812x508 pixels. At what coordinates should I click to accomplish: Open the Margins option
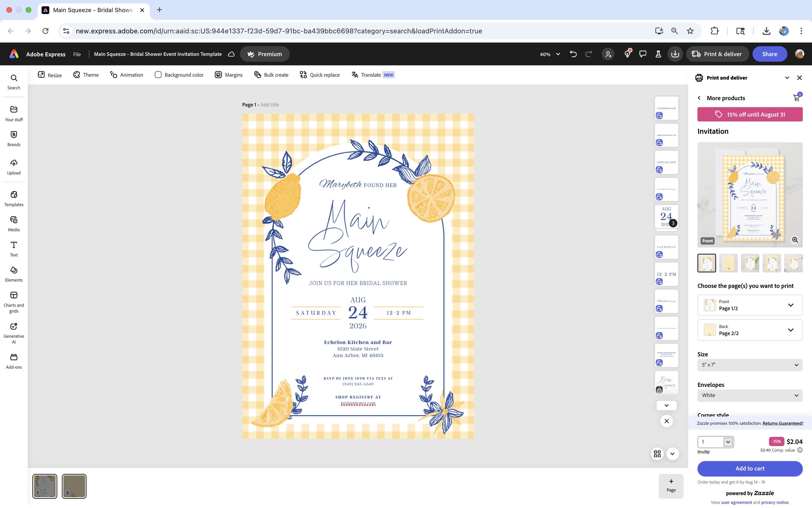coord(228,75)
